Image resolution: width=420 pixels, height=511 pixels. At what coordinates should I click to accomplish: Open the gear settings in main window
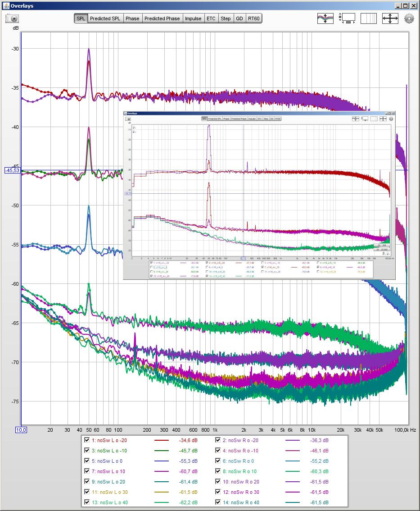click(x=409, y=18)
